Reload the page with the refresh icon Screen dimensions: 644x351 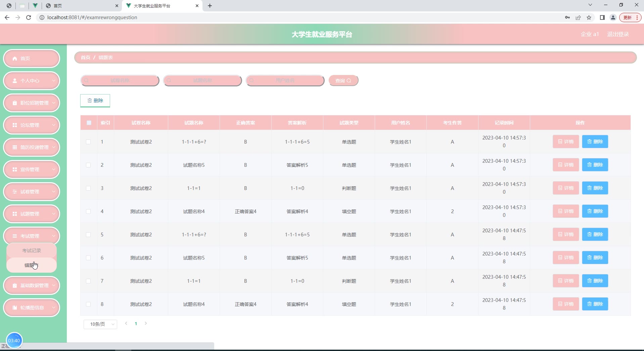29,17
